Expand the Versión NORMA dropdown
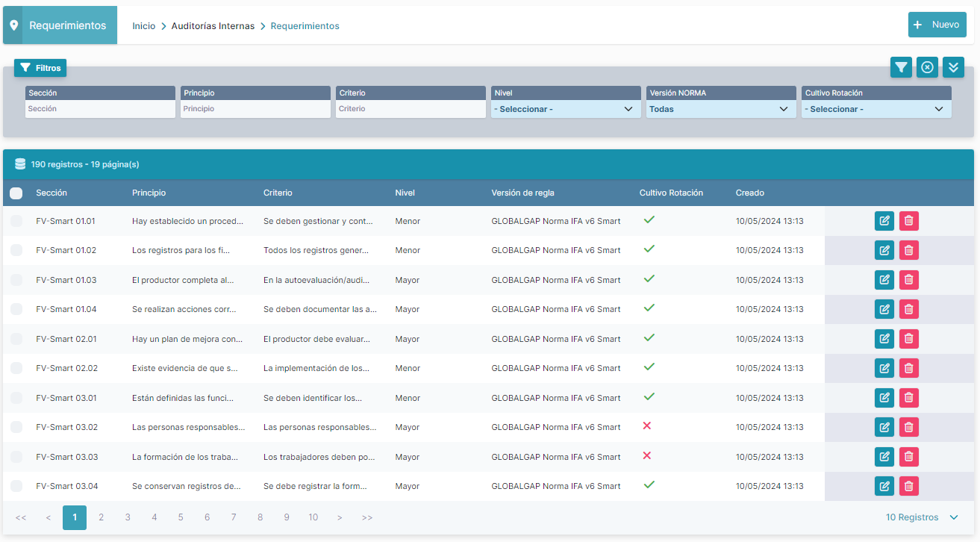The width and height of the screenshot is (980, 542). [x=720, y=109]
